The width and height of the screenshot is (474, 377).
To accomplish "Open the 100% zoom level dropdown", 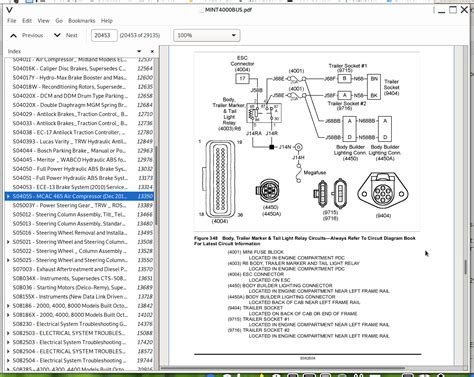I will pyautogui.click(x=207, y=35).
